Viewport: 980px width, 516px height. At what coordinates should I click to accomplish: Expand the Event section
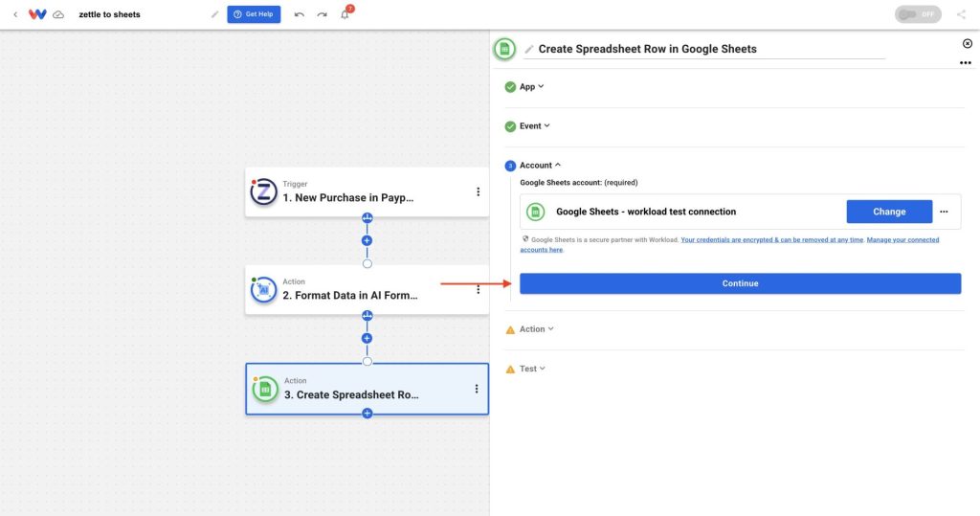tap(534, 125)
